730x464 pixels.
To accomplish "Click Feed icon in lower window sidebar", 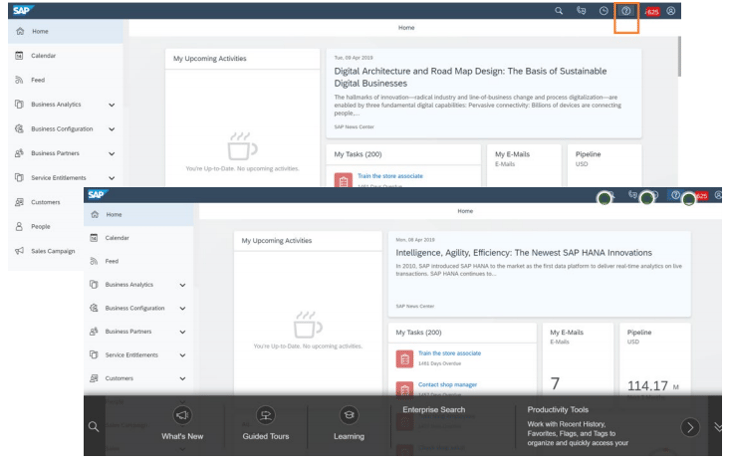I will click(94, 261).
